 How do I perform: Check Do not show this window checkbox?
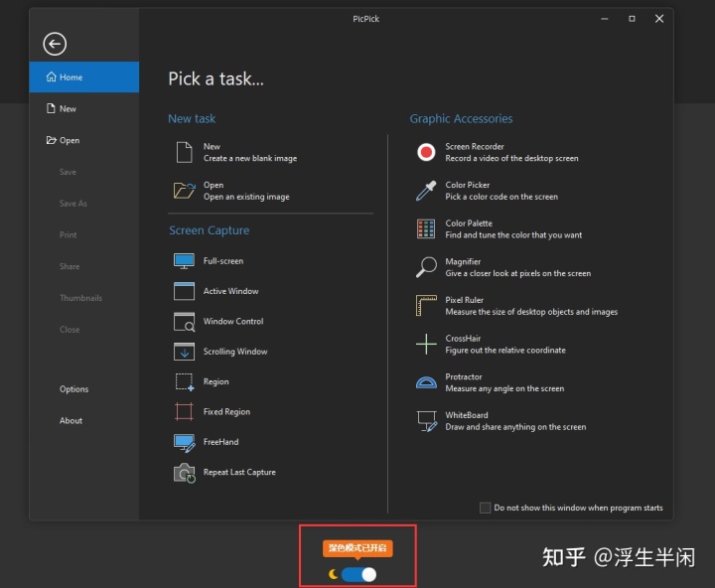pos(486,508)
